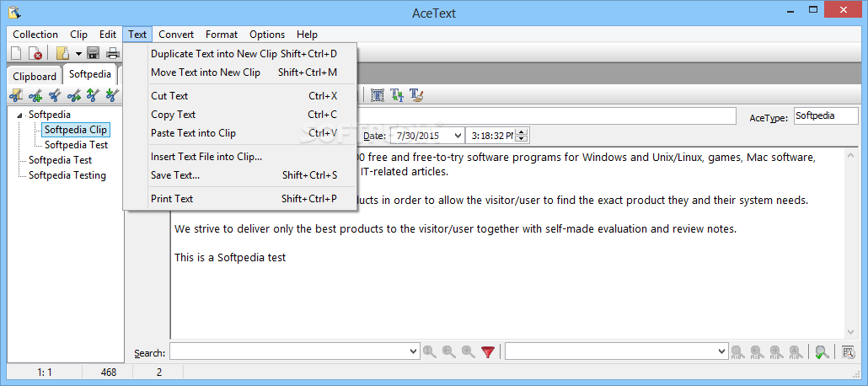
Task: Choose Paste Text into Clip
Action: 240,133
